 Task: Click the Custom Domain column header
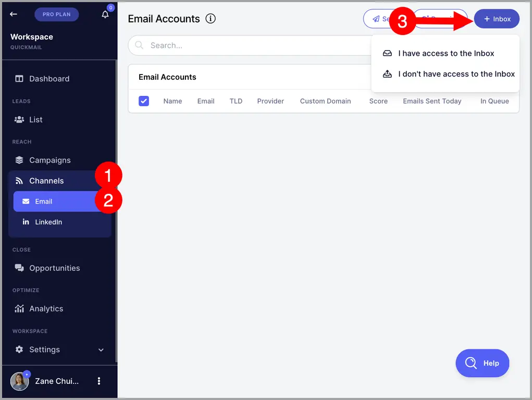325,101
